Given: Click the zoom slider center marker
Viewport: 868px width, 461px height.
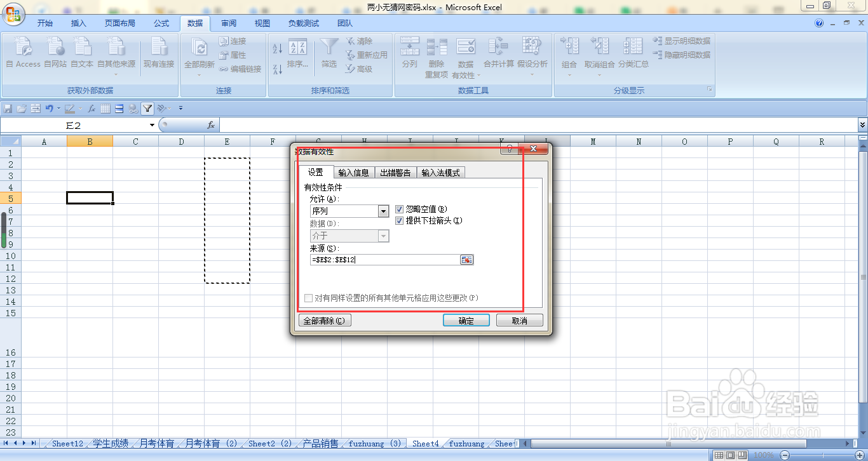Looking at the screenshot, I should point(822,455).
